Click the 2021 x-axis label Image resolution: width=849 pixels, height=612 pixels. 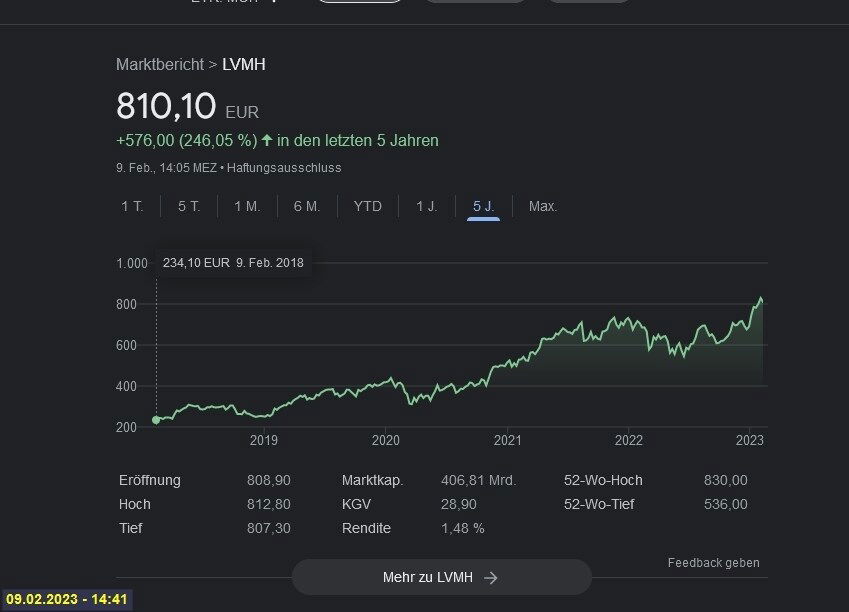[507, 440]
